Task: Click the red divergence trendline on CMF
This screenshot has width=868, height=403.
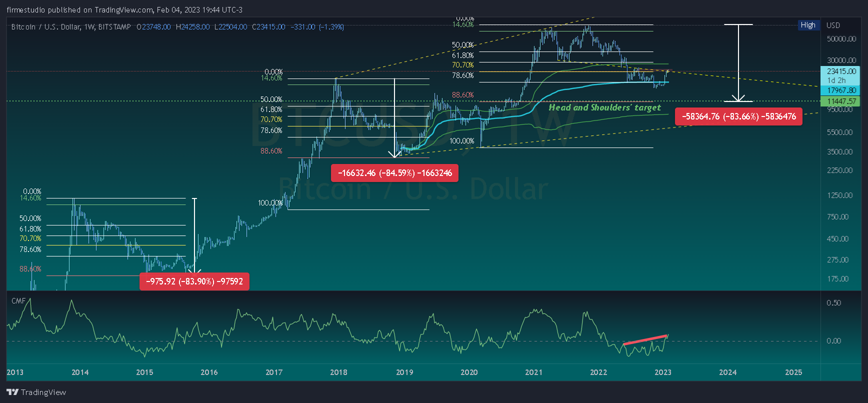Action: [645, 339]
